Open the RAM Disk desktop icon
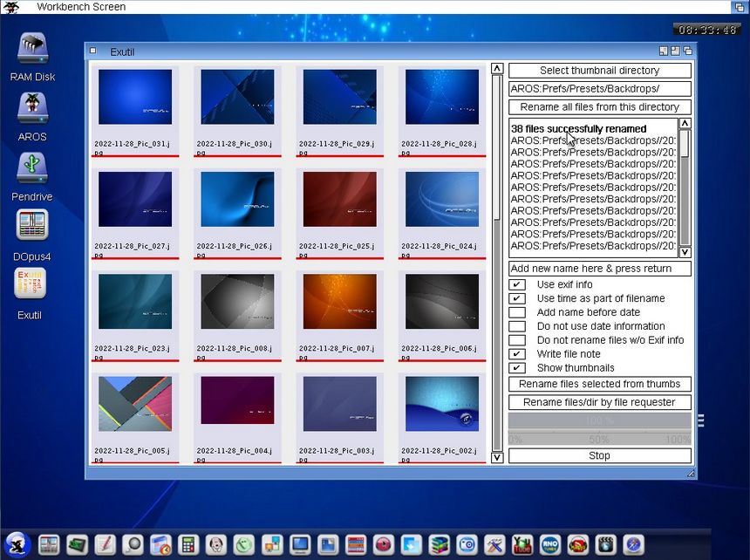The width and height of the screenshot is (750, 560). pos(32,50)
